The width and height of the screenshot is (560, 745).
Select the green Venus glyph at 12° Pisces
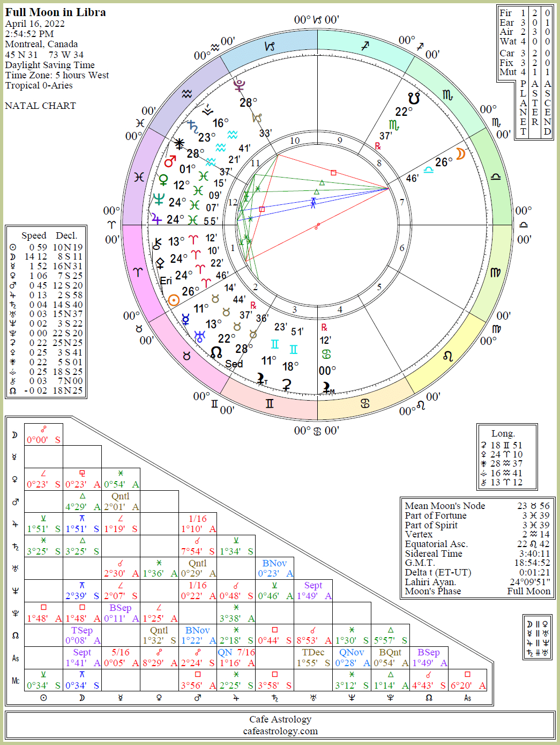point(163,180)
